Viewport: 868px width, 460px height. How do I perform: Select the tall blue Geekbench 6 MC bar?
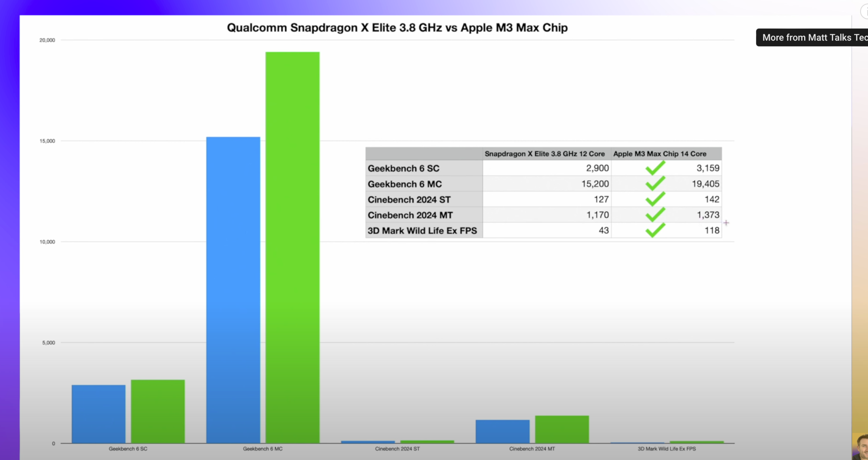pyautogui.click(x=233, y=290)
